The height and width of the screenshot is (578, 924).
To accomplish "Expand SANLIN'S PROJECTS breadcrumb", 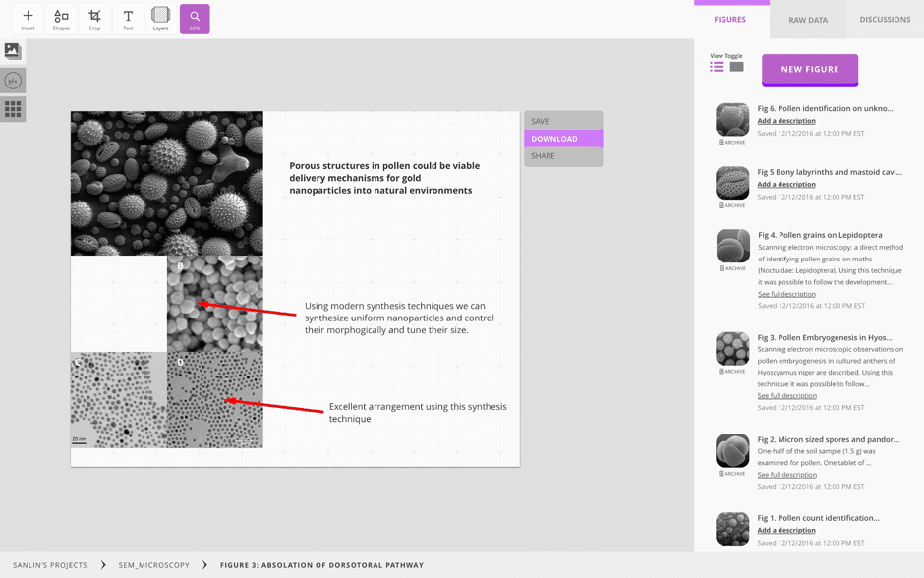I will coord(50,565).
